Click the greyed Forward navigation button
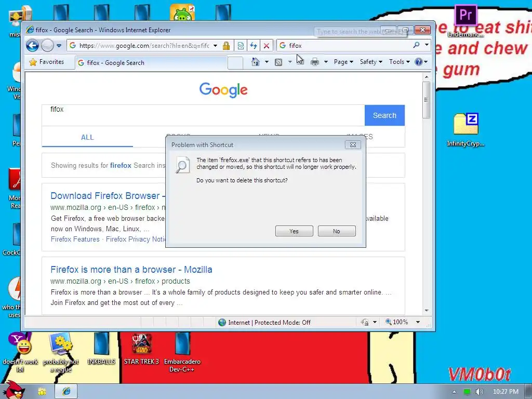 47,45
